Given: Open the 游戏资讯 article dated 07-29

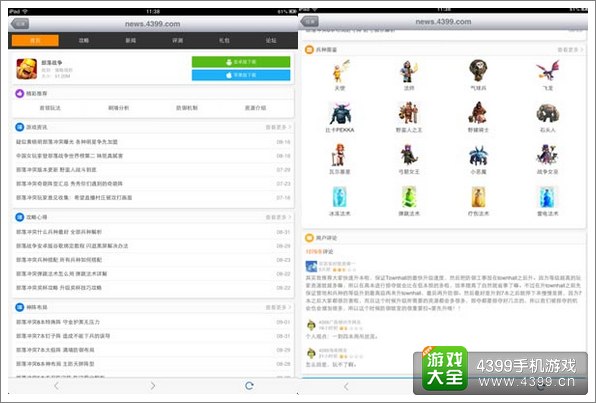Looking at the screenshot, I should [x=153, y=170].
